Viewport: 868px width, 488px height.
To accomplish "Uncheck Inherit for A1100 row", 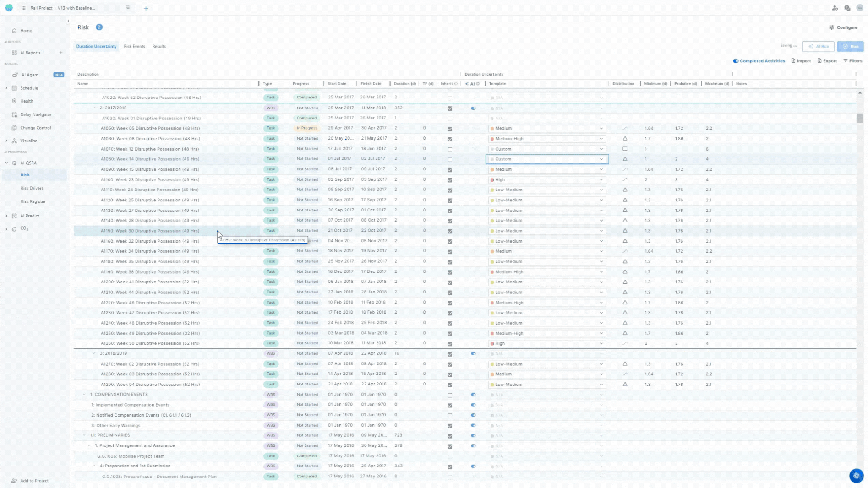I will [450, 180].
